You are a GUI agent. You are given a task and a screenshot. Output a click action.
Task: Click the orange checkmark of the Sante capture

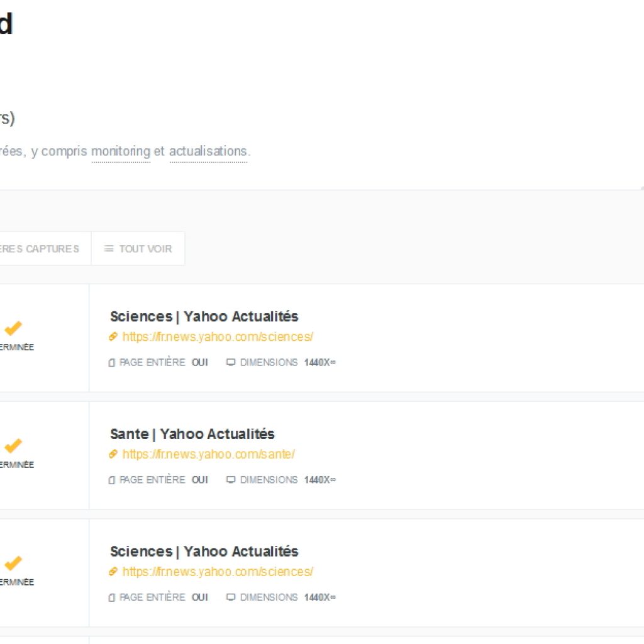13,446
